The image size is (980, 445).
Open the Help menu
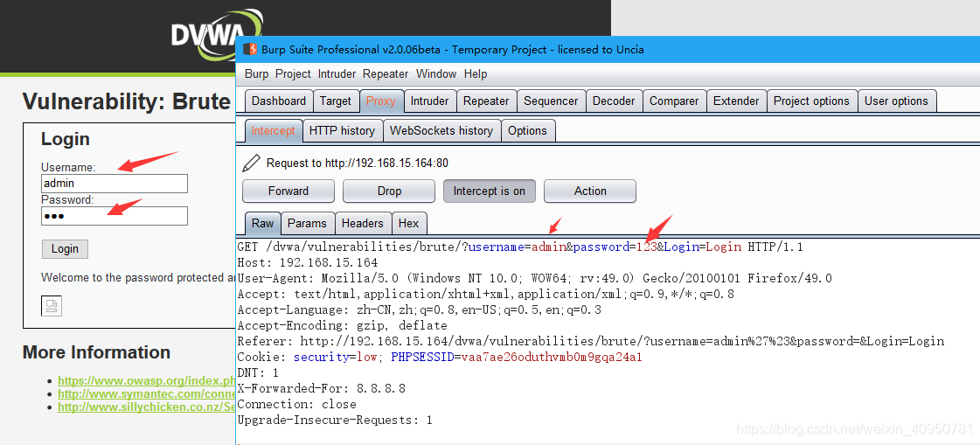pos(476,73)
